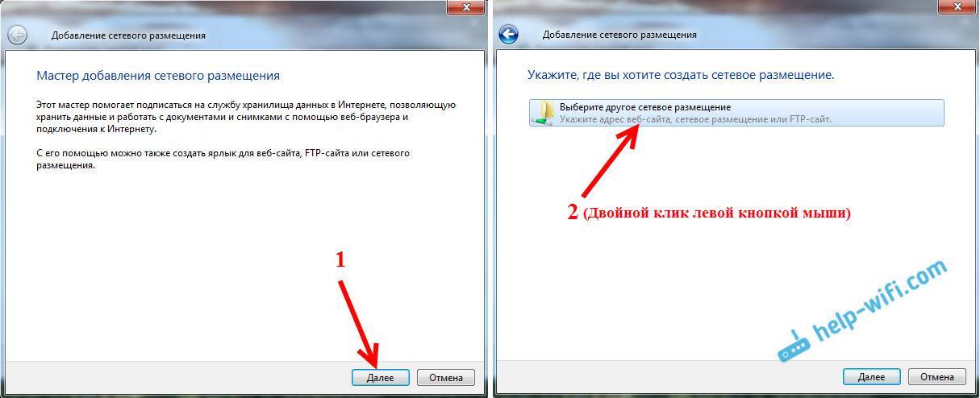Close the right wizard window
This screenshot has width=980, height=398.
956,6
